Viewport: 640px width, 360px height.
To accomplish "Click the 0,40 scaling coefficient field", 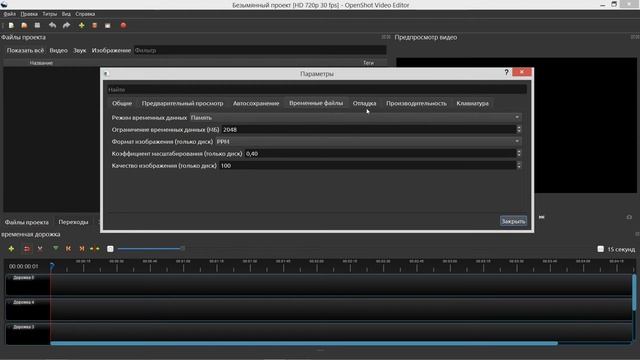I will pyautogui.click(x=380, y=153).
